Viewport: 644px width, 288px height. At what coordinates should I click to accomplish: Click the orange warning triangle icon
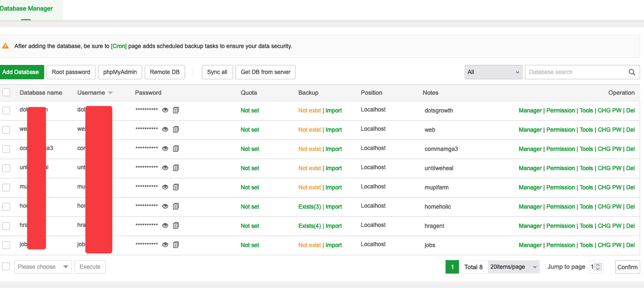(x=5, y=46)
